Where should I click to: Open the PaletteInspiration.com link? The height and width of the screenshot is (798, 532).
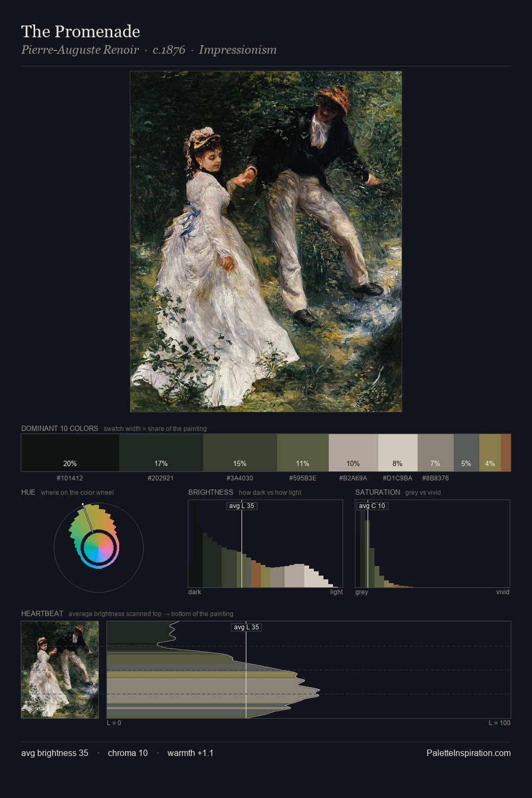point(469,753)
